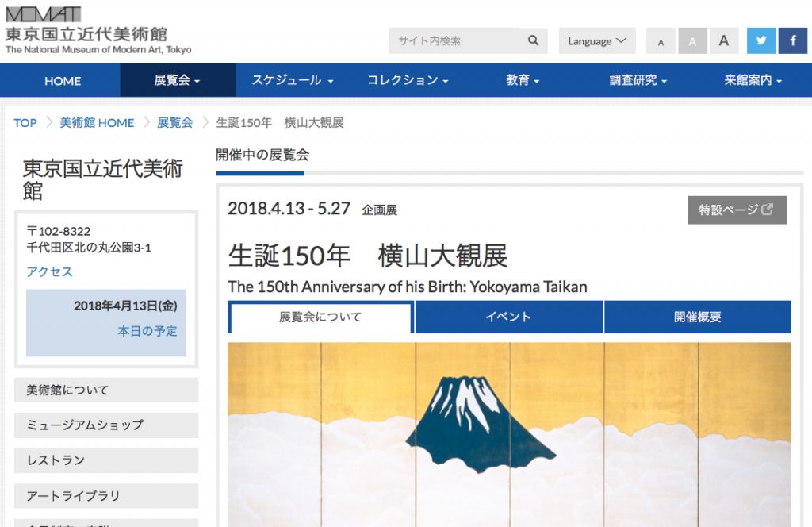Click the date text 2018.4.13 - 5.27

pyautogui.click(x=289, y=208)
